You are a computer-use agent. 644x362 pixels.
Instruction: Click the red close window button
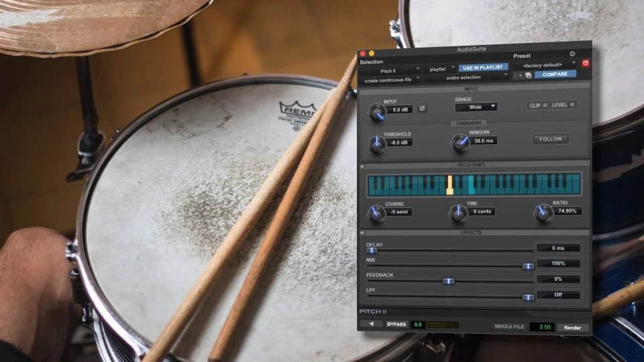point(363,54)
